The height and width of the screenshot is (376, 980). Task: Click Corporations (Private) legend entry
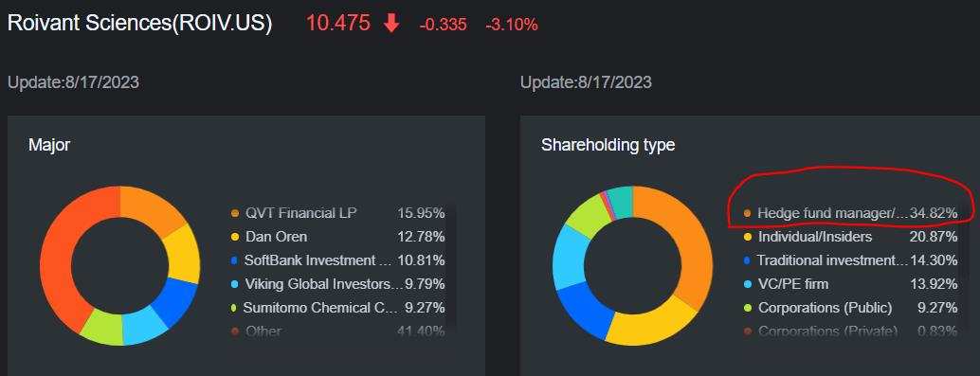click(x=850, y=331)
